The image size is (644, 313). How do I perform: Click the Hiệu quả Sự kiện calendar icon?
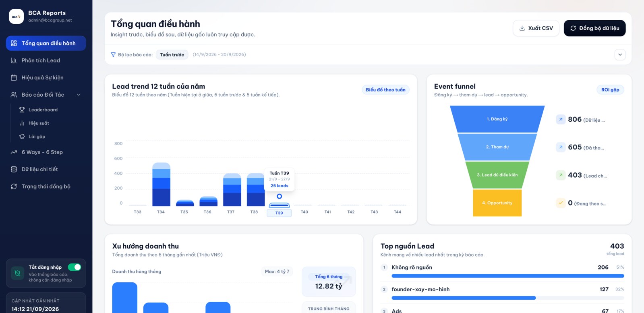14,78
